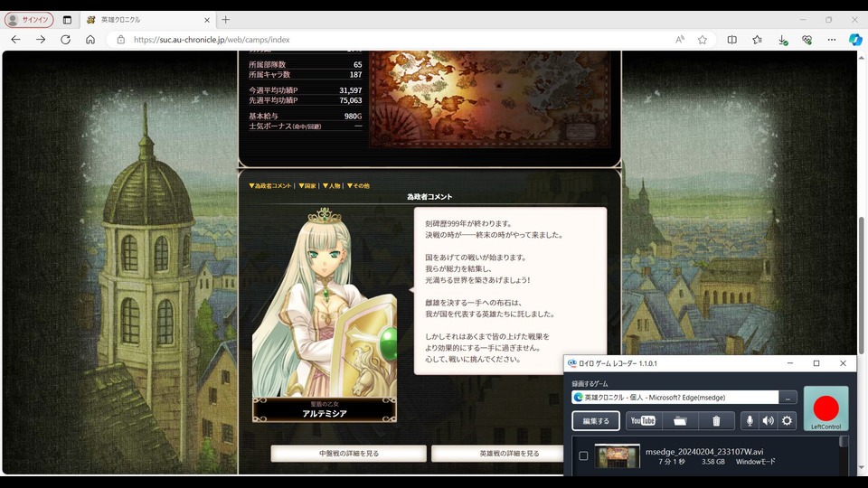The height and width of the screenshot is (488, 868).
Task: Jump to 国家 section
Action: point(307,186)
